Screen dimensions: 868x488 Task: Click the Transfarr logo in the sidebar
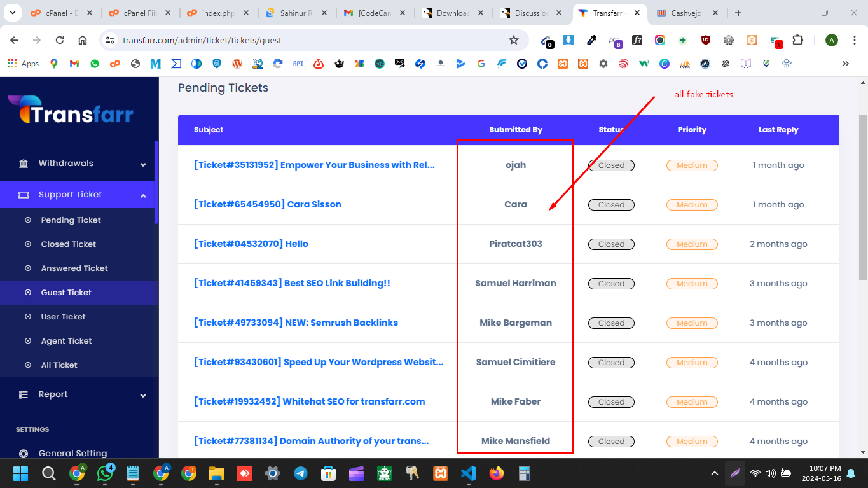[71, 110]
